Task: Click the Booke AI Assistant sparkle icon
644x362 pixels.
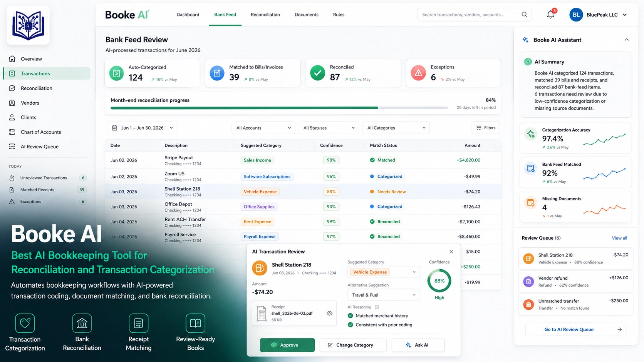Action: 525,40
